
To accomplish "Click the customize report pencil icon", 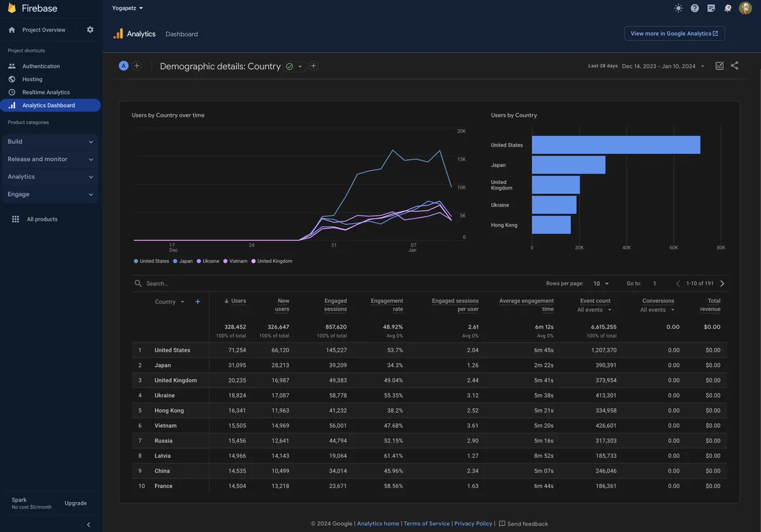I will 719,66.
